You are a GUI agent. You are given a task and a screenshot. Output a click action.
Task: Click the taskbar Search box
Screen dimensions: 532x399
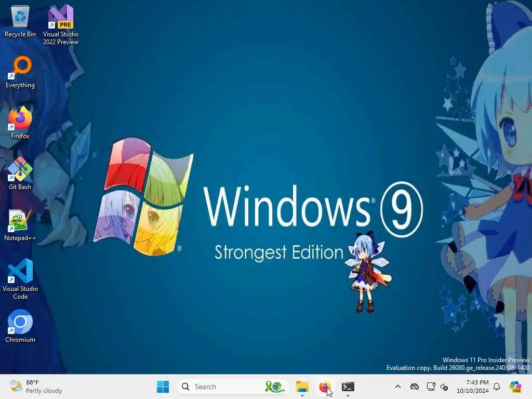click(x=232, y=387)
